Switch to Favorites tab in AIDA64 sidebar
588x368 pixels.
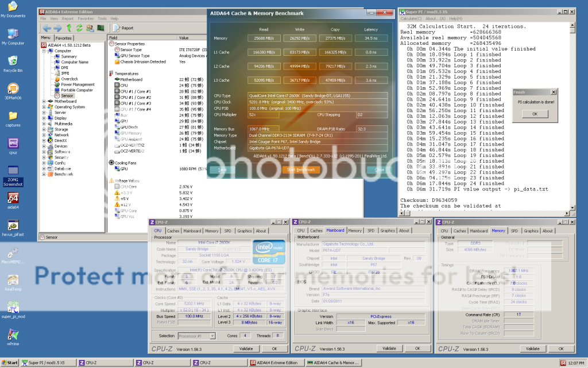[63, 38]
